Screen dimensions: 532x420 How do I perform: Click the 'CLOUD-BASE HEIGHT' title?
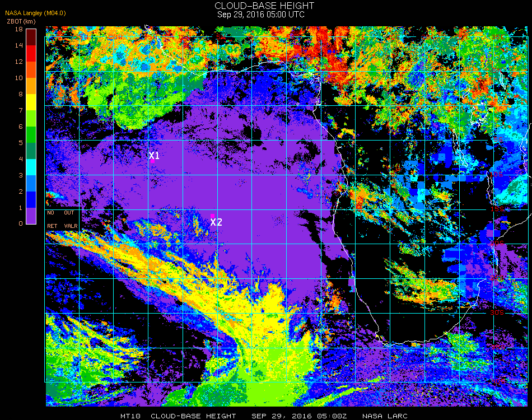point(264,6)
